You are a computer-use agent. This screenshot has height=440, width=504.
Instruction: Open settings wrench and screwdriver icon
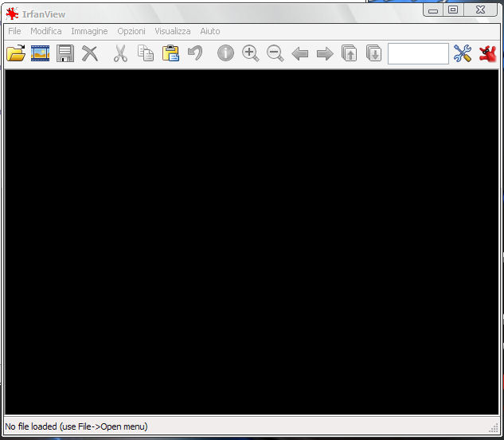pyautogui.click(x=463, y=53)
